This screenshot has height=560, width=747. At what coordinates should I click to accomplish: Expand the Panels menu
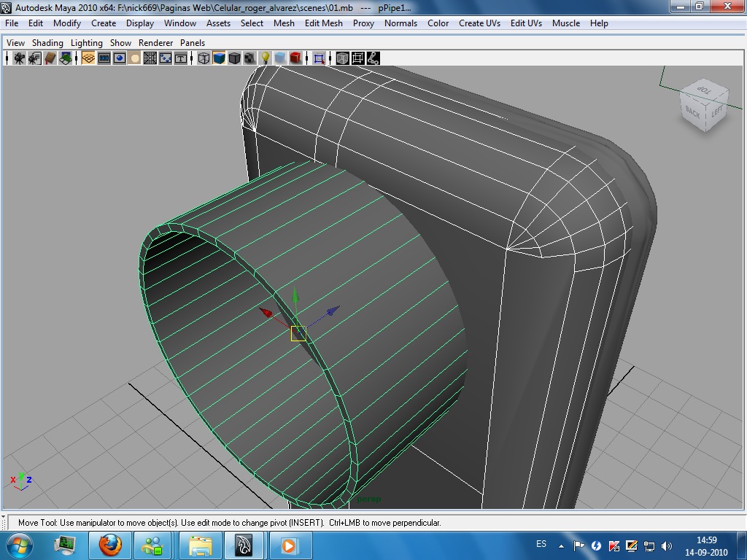[193, 43]
